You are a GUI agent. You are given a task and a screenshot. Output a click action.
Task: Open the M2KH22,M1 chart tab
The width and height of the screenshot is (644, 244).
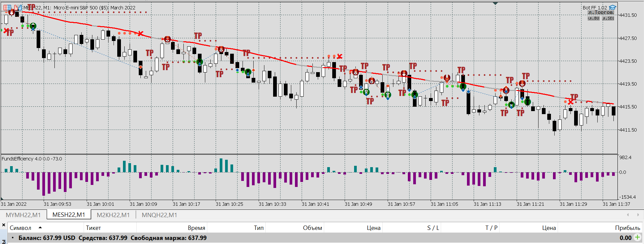point(113,215)
